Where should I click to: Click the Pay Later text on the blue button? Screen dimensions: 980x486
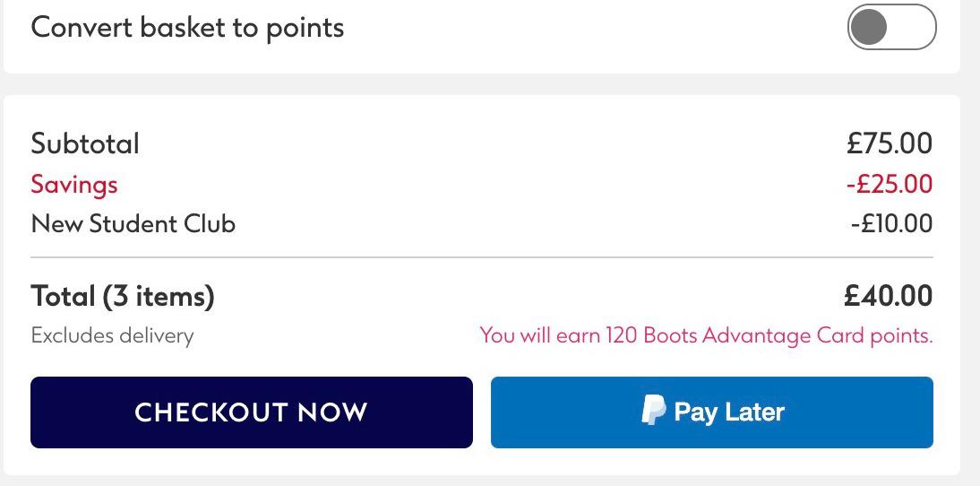coord(729,412)
